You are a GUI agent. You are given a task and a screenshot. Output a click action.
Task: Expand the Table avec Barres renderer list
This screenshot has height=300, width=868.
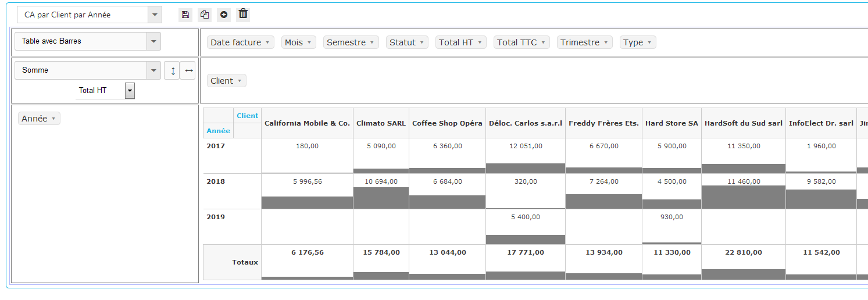coord(153,41)
